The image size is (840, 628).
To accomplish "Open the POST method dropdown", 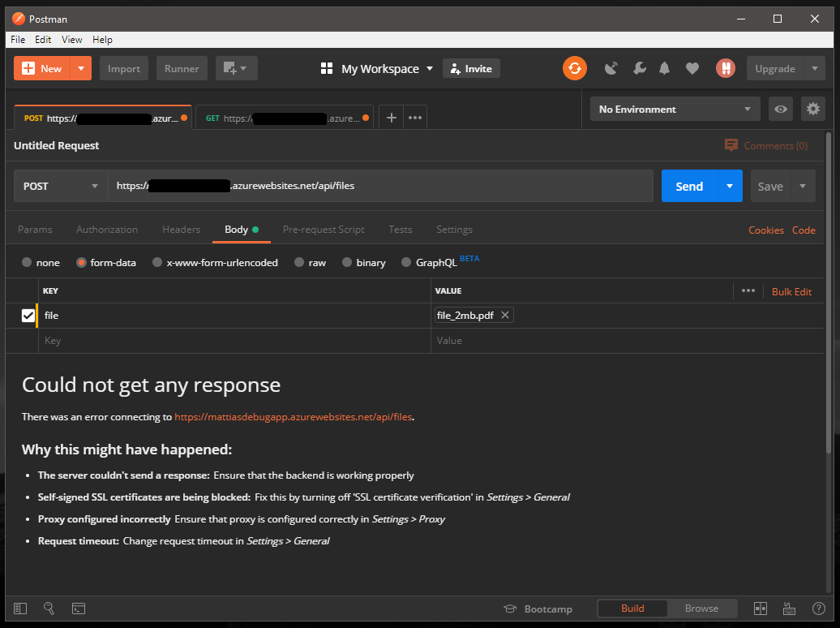I will (x=61, y=186).
